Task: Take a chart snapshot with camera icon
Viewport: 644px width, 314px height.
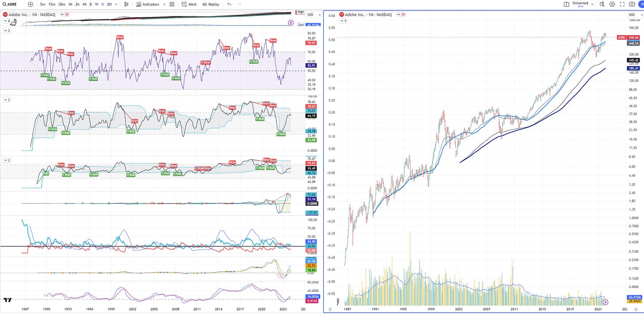Action: [x=632, y=4]
